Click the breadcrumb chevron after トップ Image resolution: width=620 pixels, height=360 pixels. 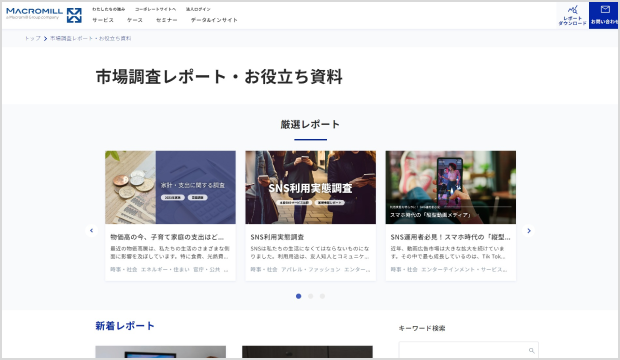45,38
